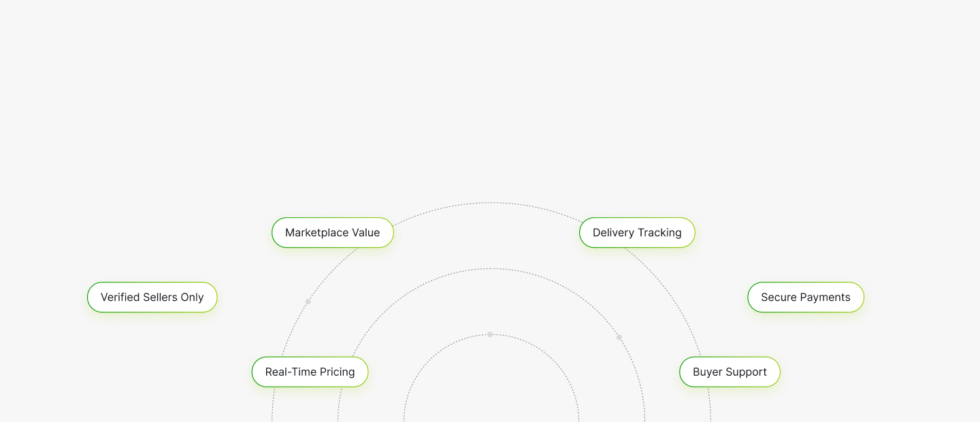Open the Delivery Tracking feature pill
Viewport: 980px width, 422px height.
coord(636,233)
